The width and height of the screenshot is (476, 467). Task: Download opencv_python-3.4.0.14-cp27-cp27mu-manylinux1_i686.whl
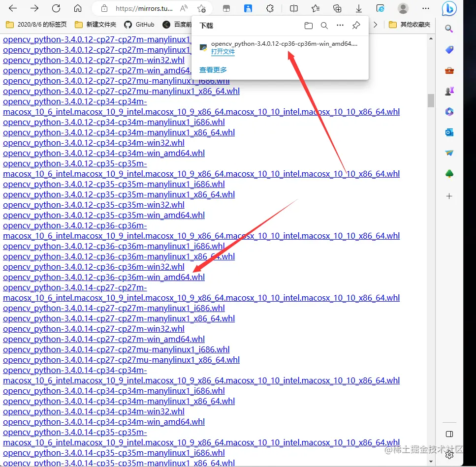116,349
